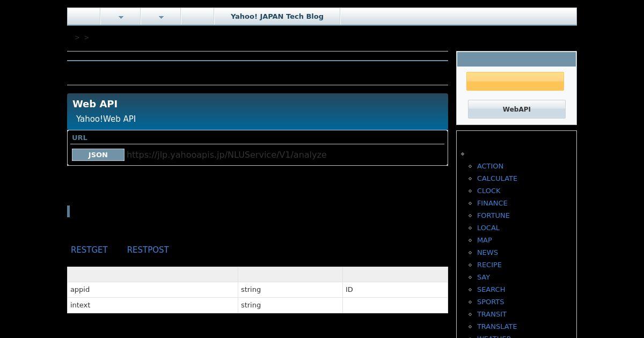Image resolution: width=644 pixels, height=338 pixels.
Task: Open the RESTPOST link
Action: tap(148, 249)
